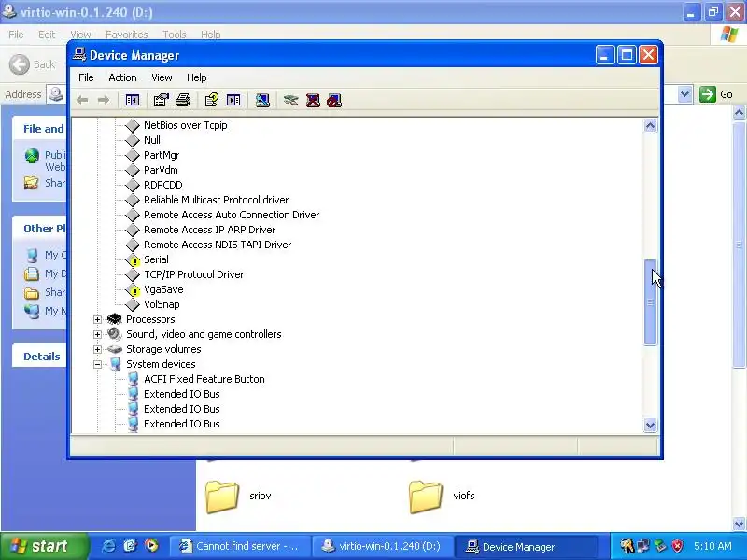
Task: Open Device Manager Help menu
Action: point(196,77)
